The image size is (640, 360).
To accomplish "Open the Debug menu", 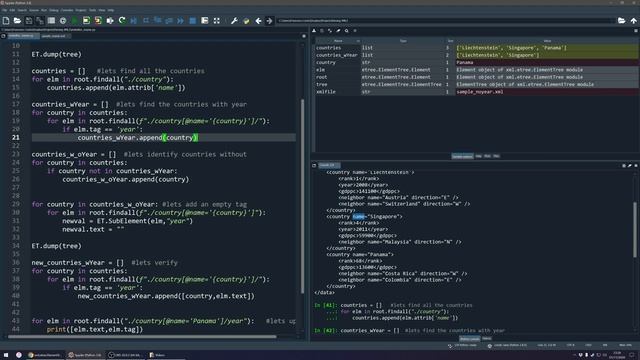I will [x=54, y=10].
